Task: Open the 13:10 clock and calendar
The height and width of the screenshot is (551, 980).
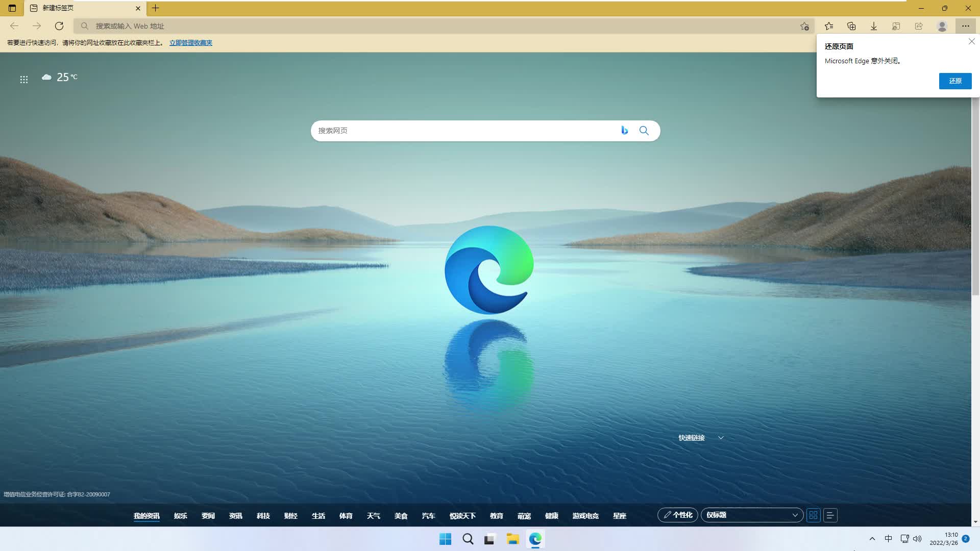Action: tap(944, 539)
